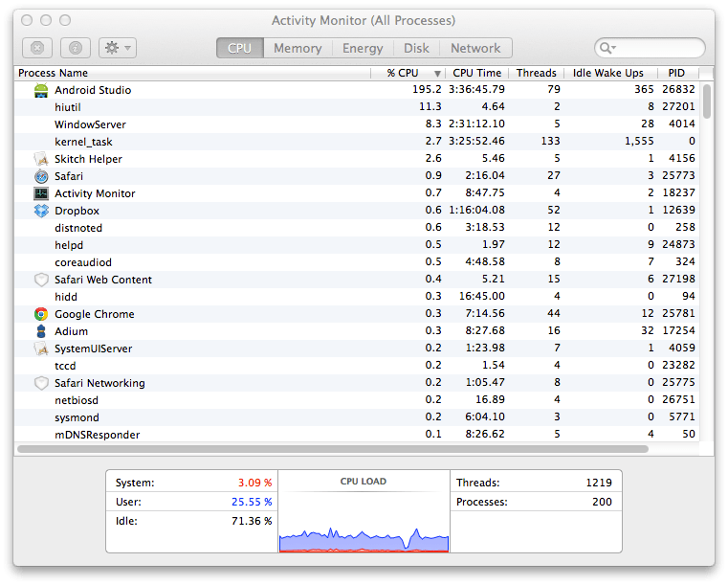
Task: Click the Adium icon
Action: (41, 331)
